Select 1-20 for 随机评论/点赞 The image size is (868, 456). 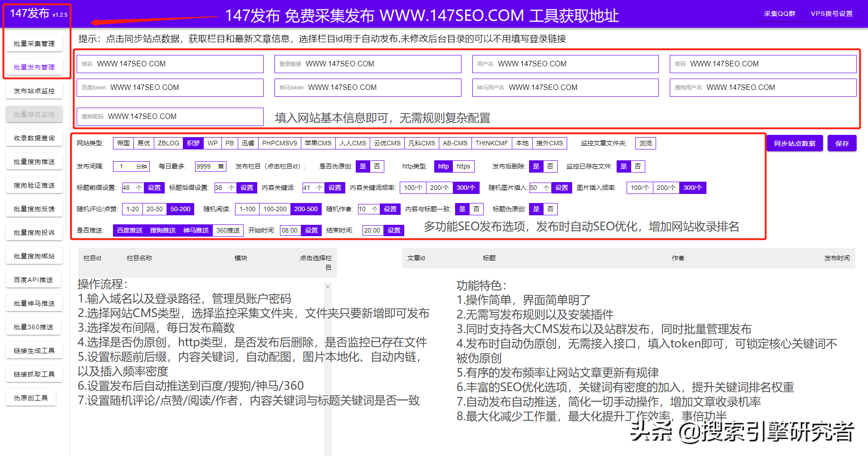coord(132,209)
